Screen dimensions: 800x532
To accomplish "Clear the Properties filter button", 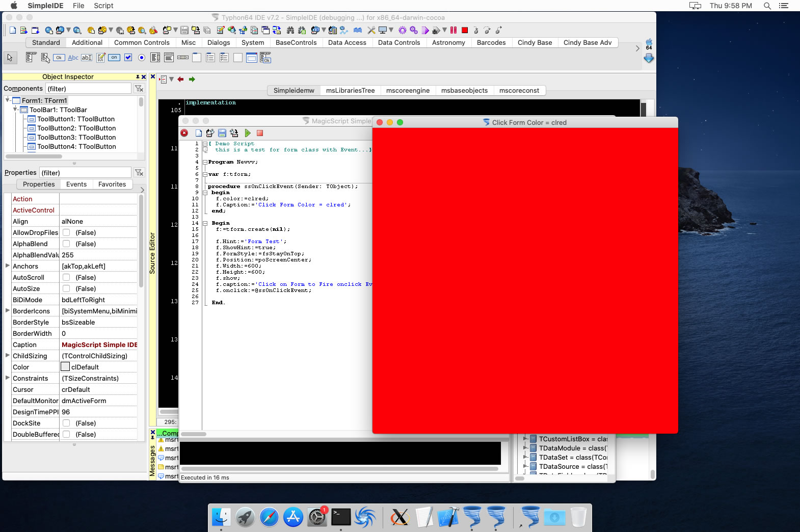I will pyautogui.click(x=139, y=173).
